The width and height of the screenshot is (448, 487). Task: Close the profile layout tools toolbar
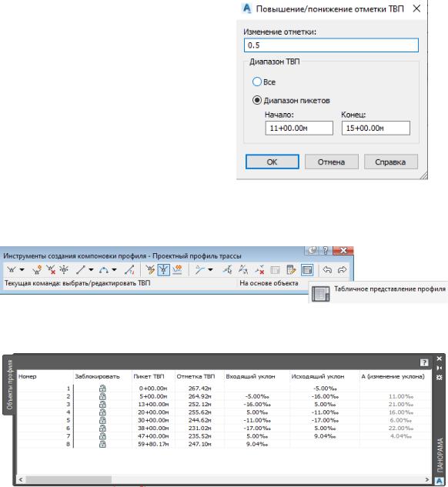(343, 250)
